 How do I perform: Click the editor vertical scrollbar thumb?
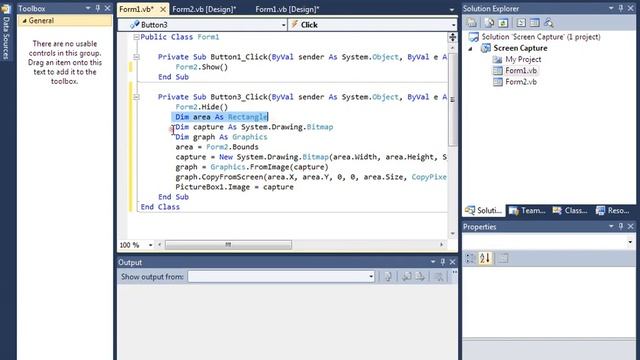coord(452,99)
